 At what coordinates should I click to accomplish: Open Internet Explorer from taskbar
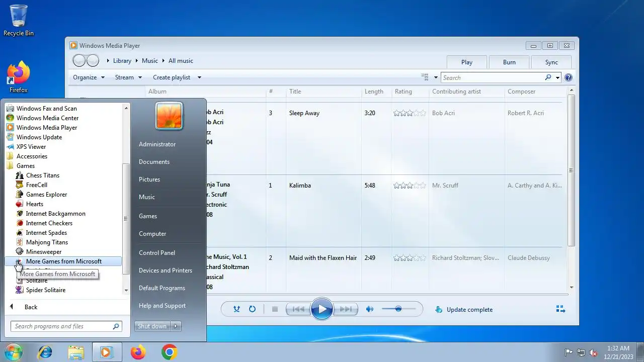point(45,352)
